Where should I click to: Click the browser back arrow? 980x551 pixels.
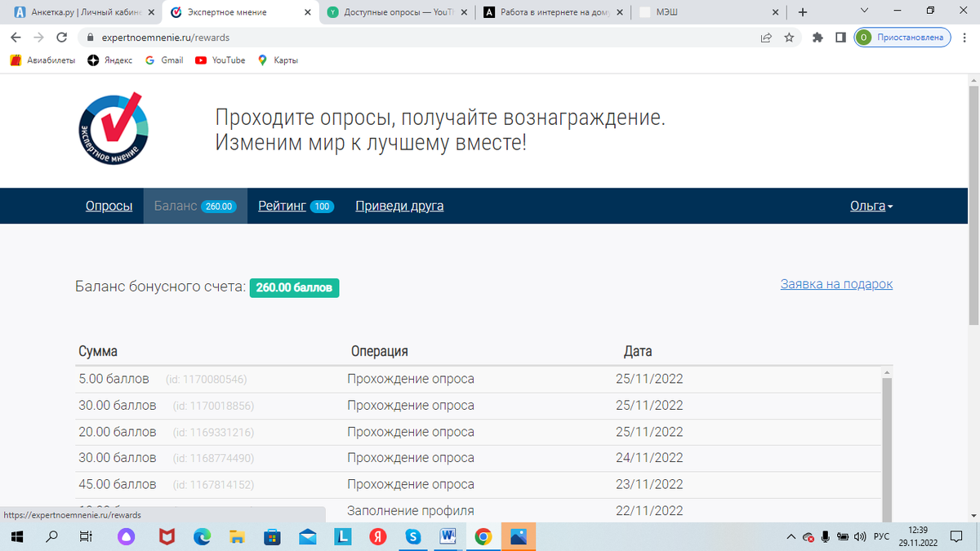(x=16, y=37)
